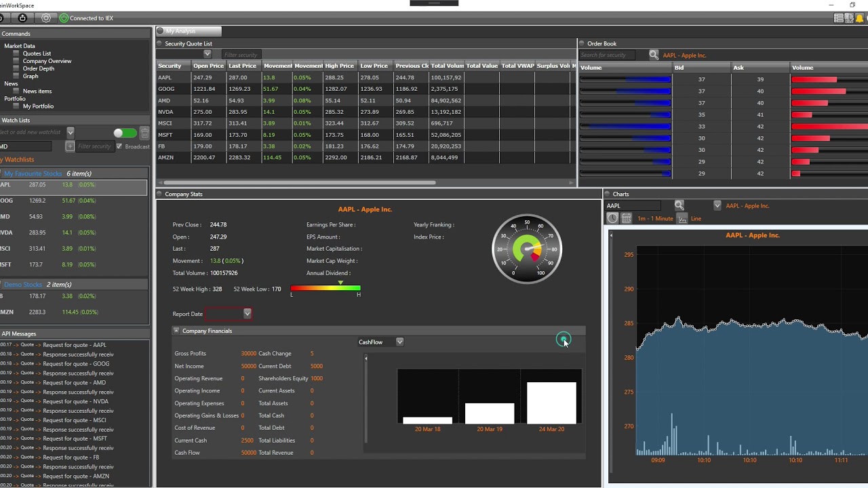Check the Graph command box
This screenshot has width=868, height=488.
(x=16, y=76)
